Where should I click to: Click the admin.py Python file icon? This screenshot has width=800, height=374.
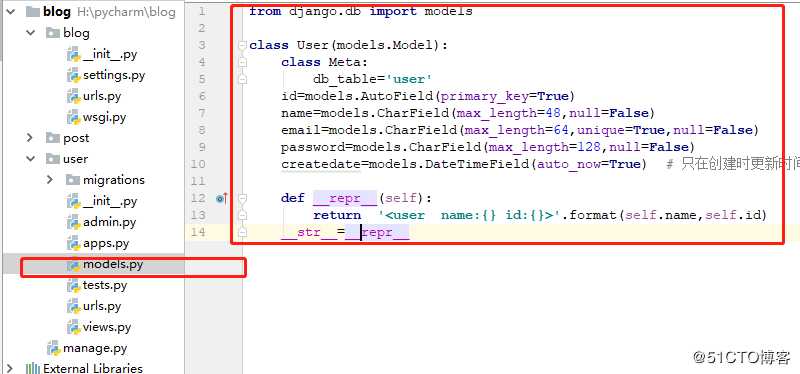coord(74,222)
